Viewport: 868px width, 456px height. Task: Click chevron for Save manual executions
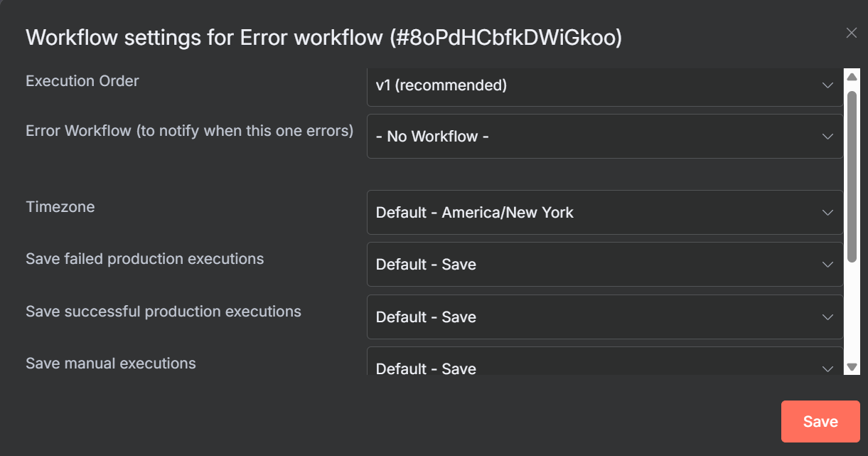click(827, 368)
